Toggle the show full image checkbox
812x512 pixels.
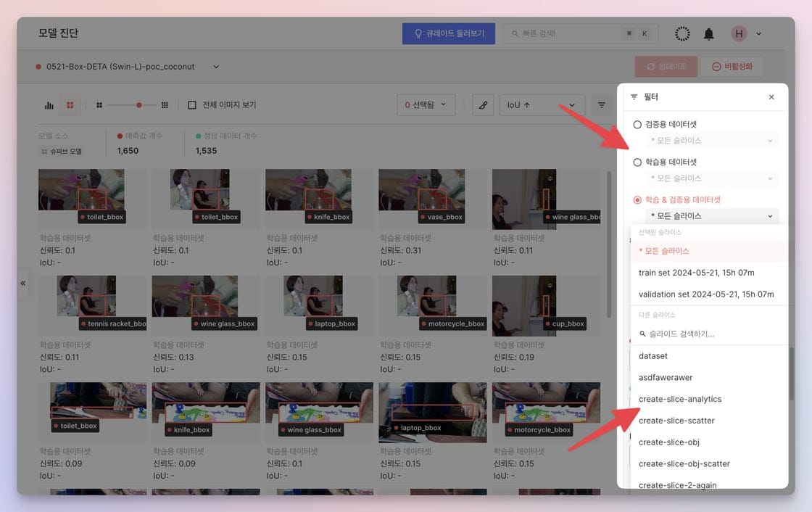pos(192,105)
